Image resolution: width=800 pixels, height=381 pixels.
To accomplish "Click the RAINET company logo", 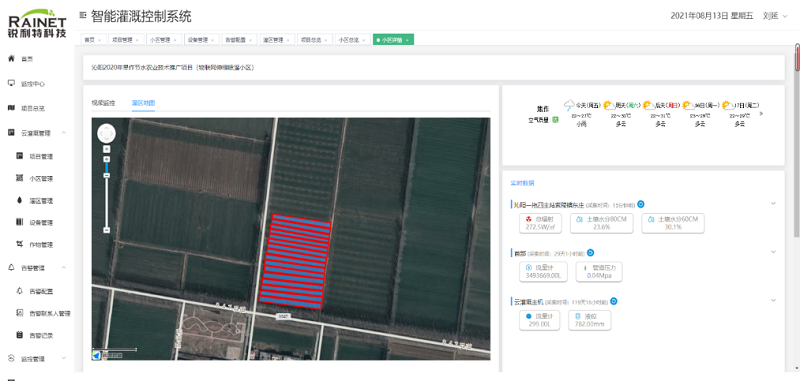I will click(x=37, y=23).
